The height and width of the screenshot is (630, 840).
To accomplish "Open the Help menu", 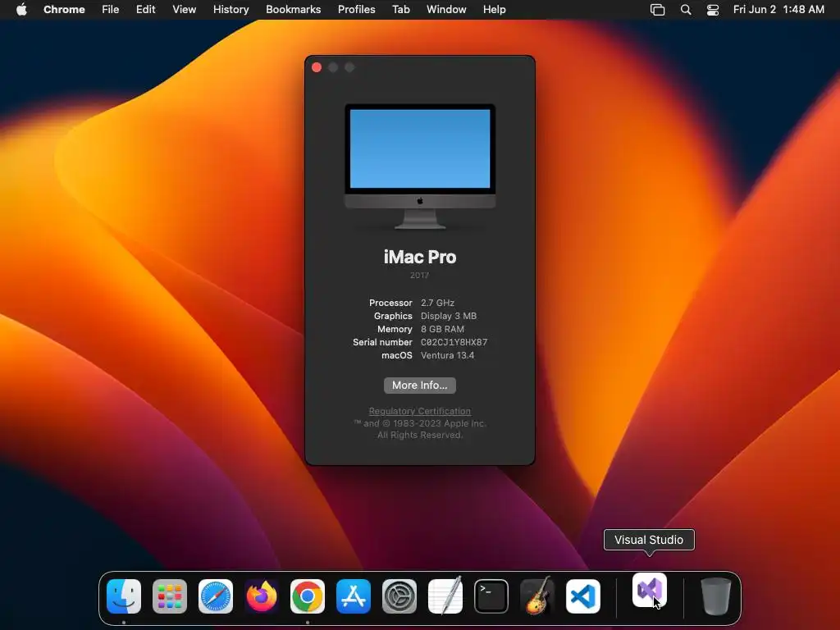I will tap(494, 10).
